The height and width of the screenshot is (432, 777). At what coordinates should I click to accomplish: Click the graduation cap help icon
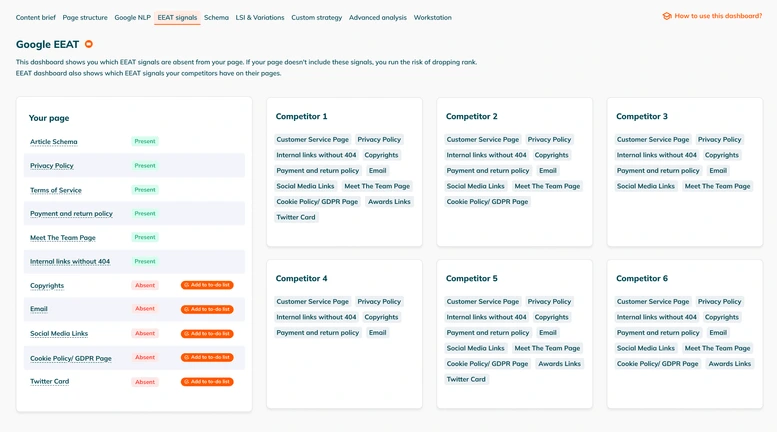(x=667, y=16)
